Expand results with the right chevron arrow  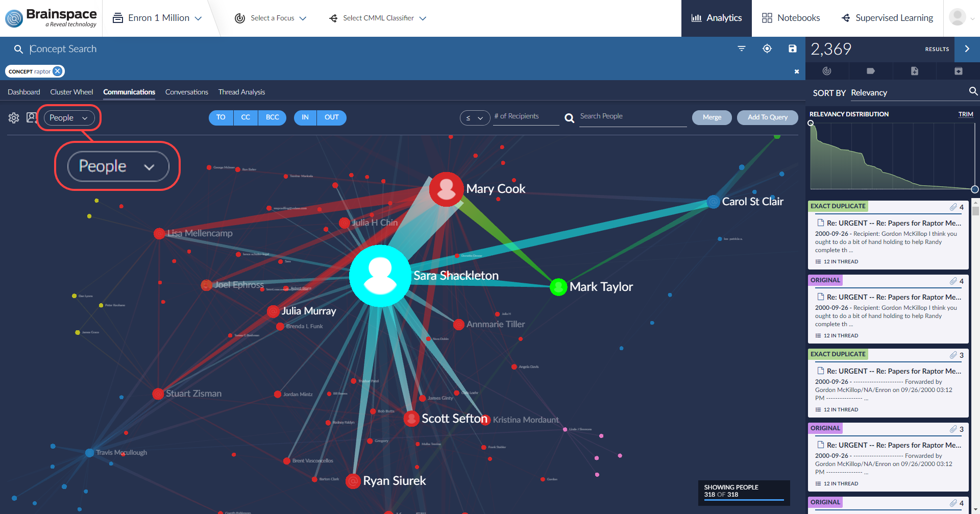[967, 49]
